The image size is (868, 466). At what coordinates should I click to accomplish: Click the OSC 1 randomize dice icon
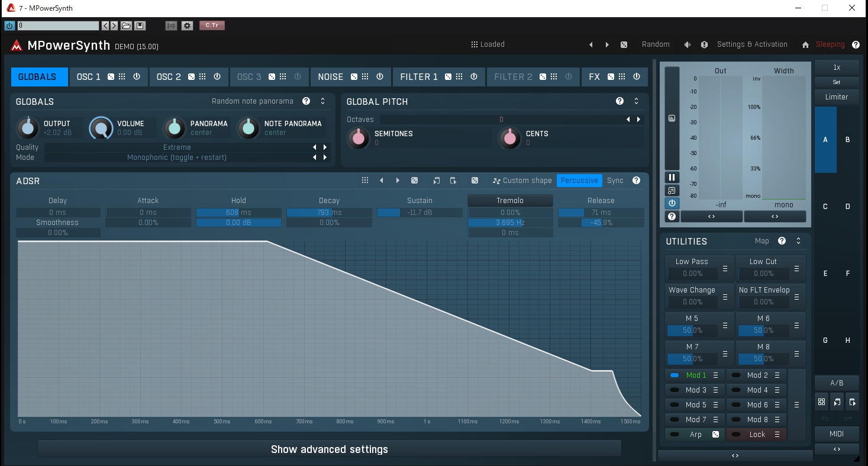(x=111, y=77)
